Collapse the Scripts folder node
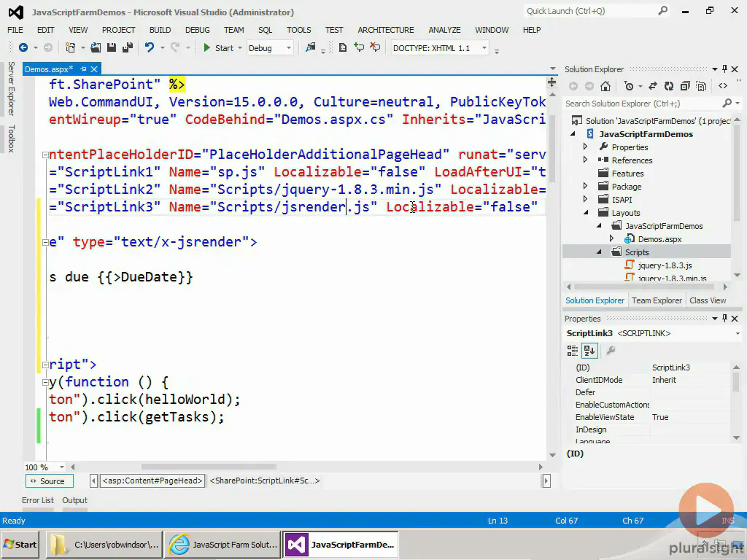This screenshot has width=747, height=560. 600,252
